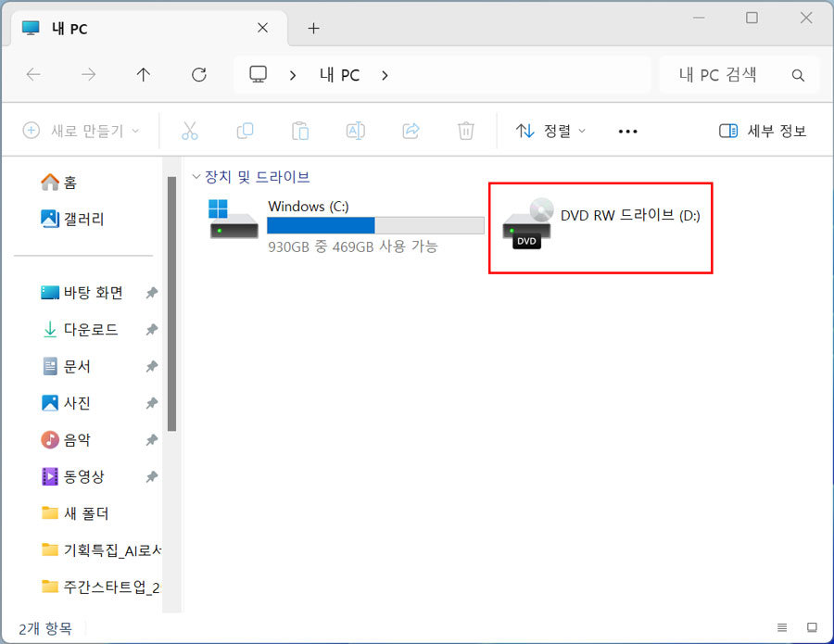Open the 갤러리 item in sidebar
This screenshot has height=644, width=834.
pos(83,219)
